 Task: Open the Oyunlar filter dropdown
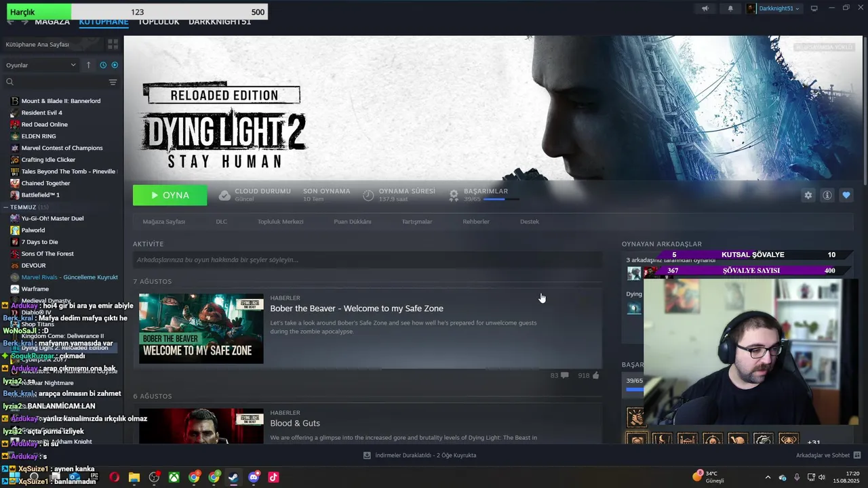[x=41, y=65]
